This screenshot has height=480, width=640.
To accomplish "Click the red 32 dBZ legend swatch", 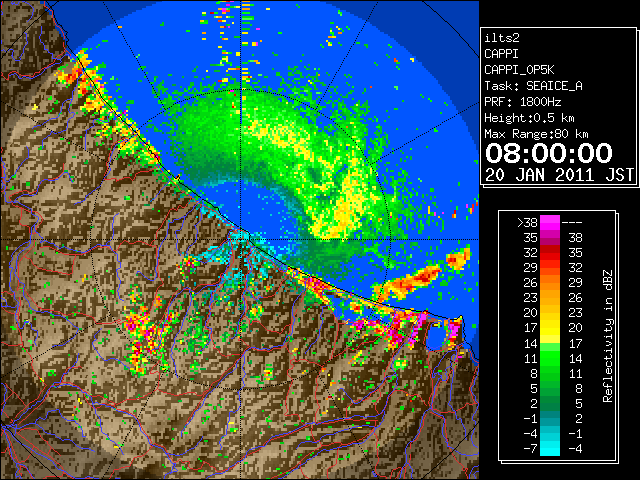I will coord(550,253).
